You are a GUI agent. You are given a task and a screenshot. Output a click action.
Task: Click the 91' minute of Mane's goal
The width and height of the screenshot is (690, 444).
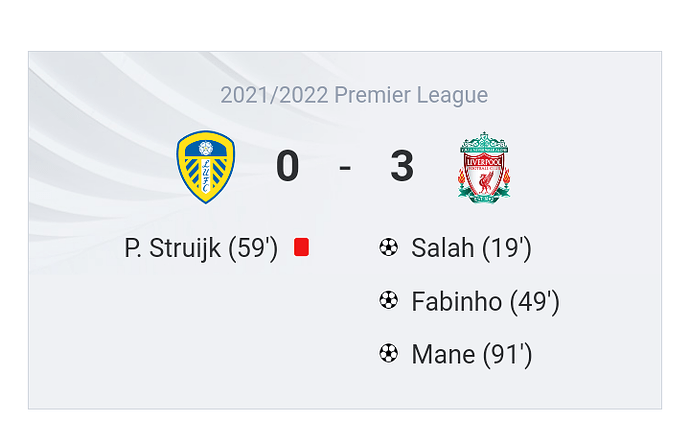tap(507, 354)
